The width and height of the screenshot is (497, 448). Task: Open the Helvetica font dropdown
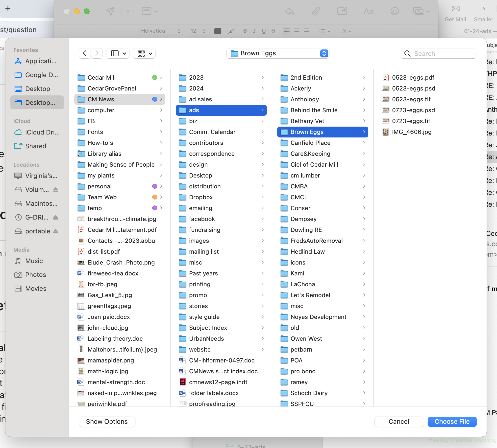tap(160, 31)
